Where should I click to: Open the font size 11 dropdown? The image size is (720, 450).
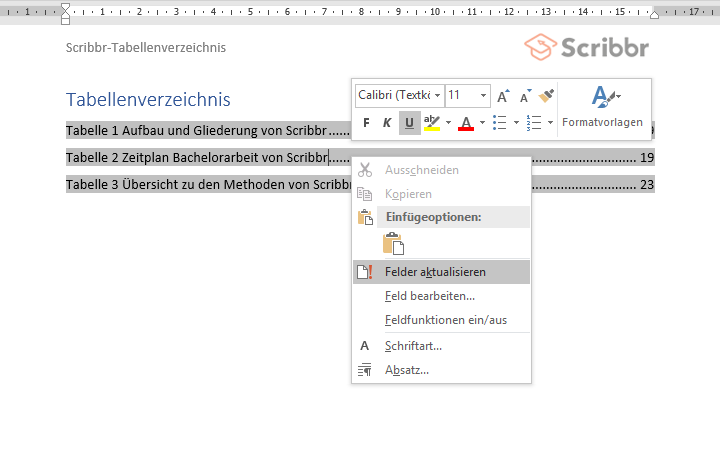[x=483, y=96]
